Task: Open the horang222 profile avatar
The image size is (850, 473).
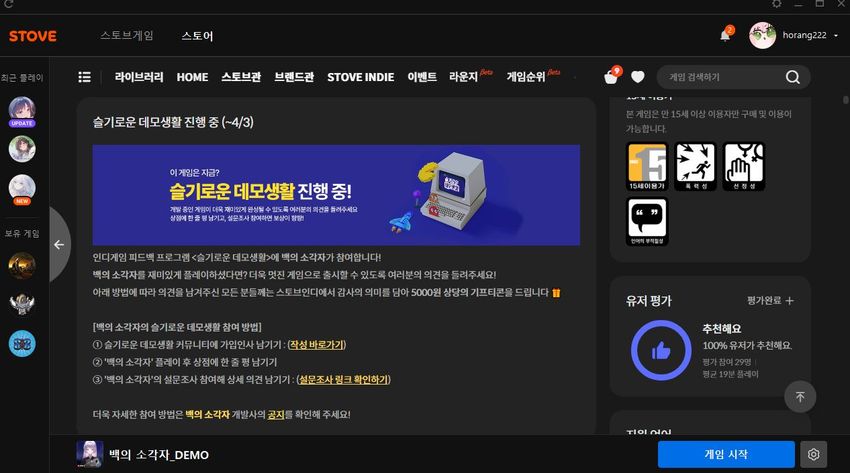Action: tap(762, 35)
